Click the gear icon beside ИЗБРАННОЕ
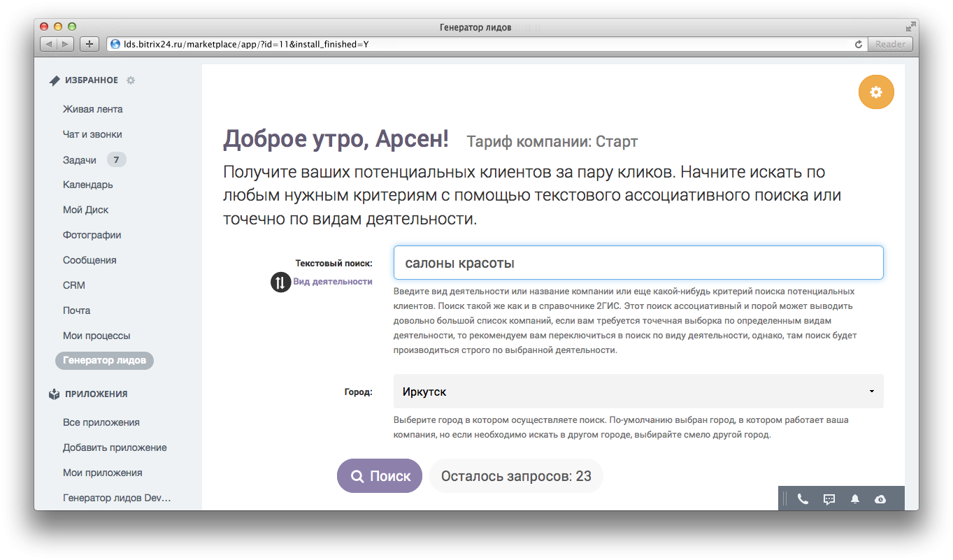The image size is (953, 560). (x=130, y=80)
